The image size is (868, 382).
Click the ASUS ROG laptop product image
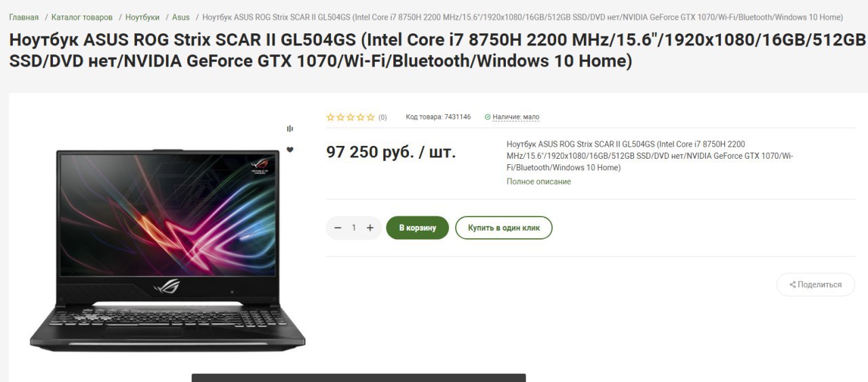167,250
